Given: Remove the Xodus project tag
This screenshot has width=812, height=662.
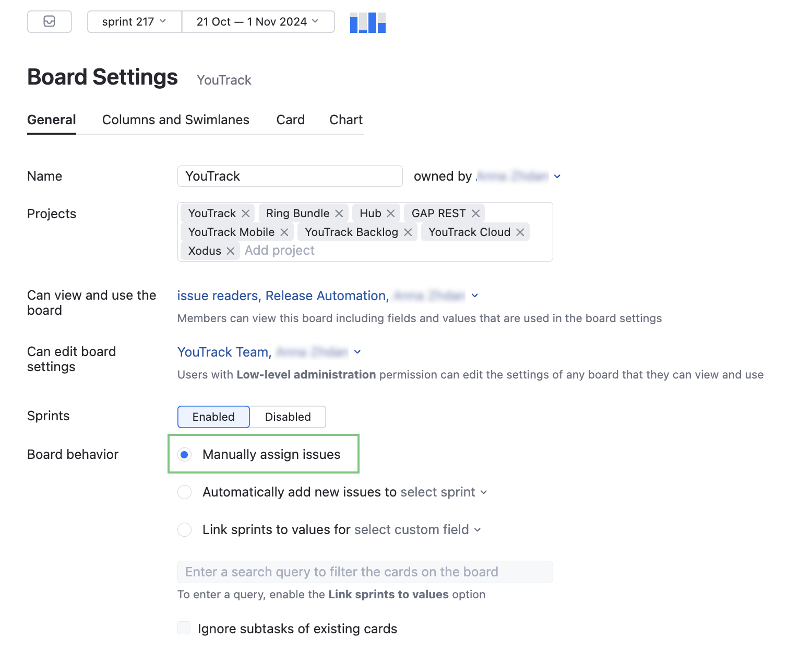Looking at the screenshot, I should [230, 251].
